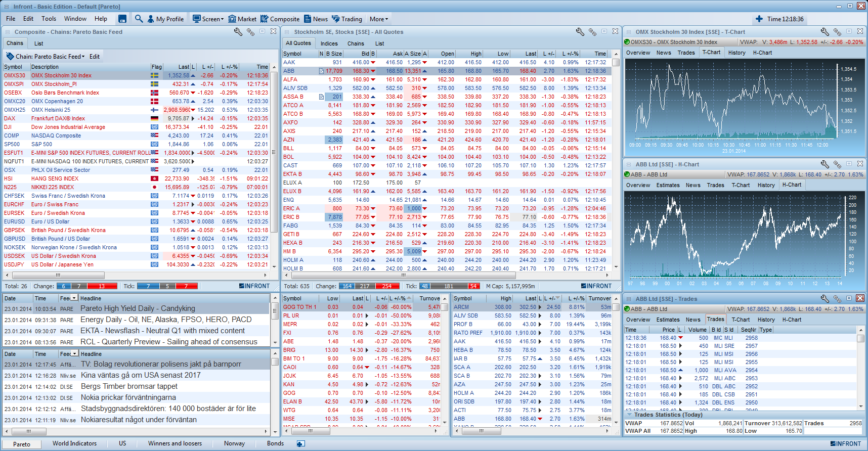Click Stockholm quotes horizontal scrollbar thumb
868x451 pixels.
click(x=403, y=276)
